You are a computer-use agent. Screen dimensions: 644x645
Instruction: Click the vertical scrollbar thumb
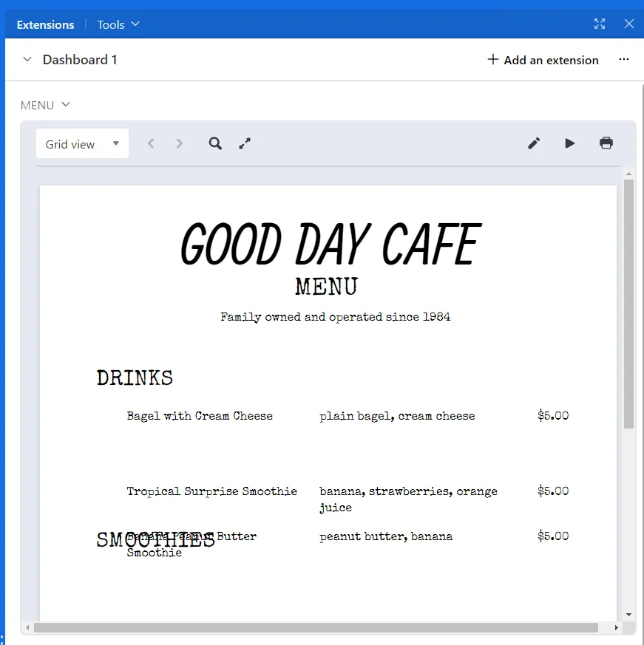point(628,303)
